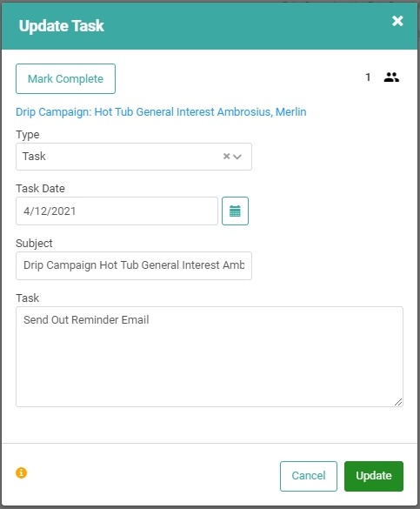The image size is (420, 509).
Task: Clear the Type selection with x
Action: (226, 157)
